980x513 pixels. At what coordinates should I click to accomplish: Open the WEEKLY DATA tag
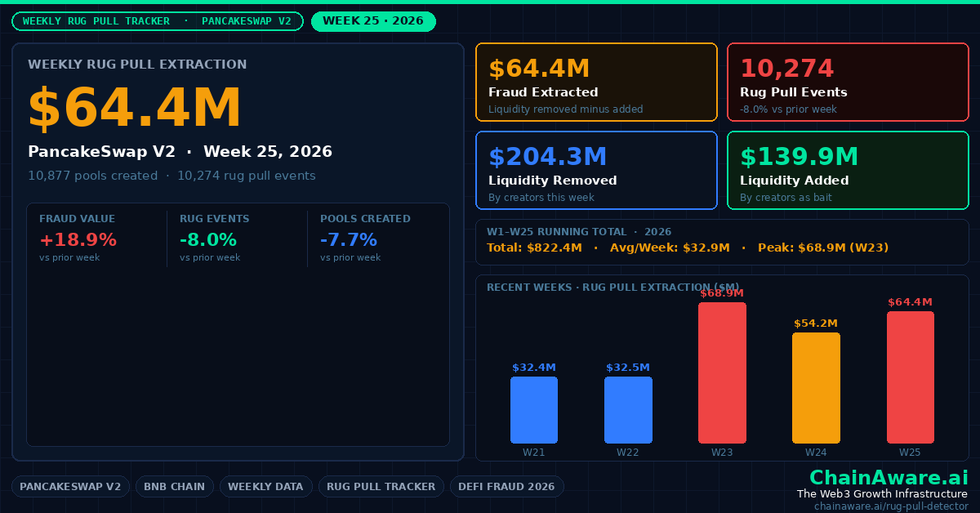coord(265,487)
